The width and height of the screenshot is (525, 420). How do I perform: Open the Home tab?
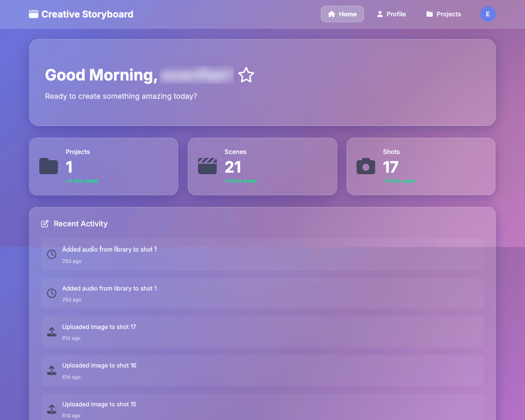[342, 14]
